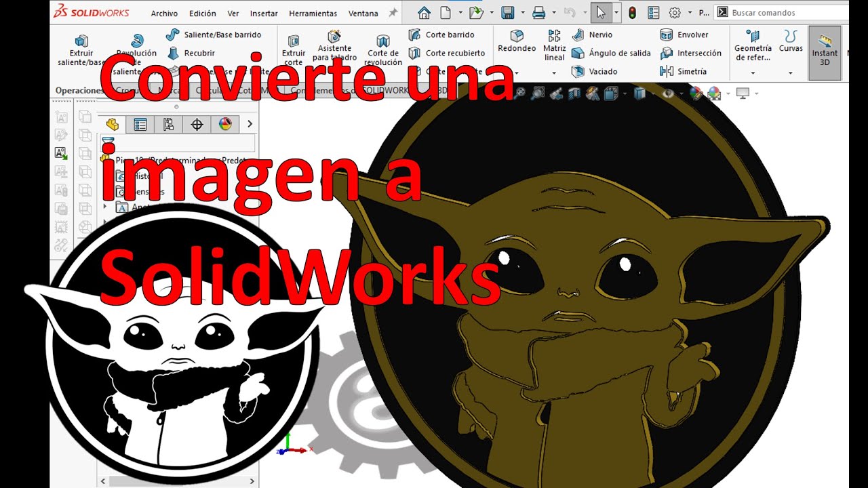The image size is (868, 488).
Task: Open Geometría de referencia
Action: [x=753, y=45]
